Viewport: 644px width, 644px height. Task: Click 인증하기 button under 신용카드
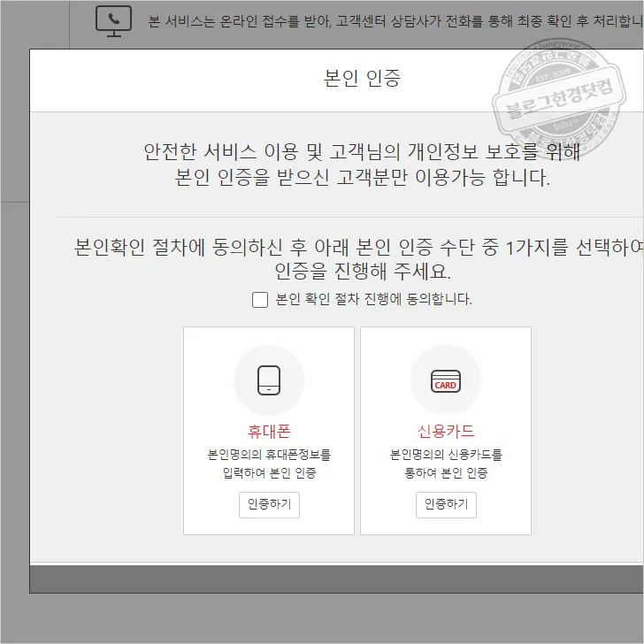(x=446, y=504)
